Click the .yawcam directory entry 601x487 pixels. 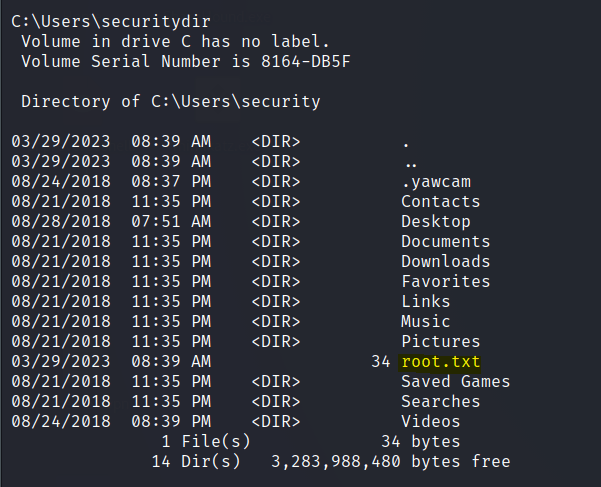click(x=436, y=182)
